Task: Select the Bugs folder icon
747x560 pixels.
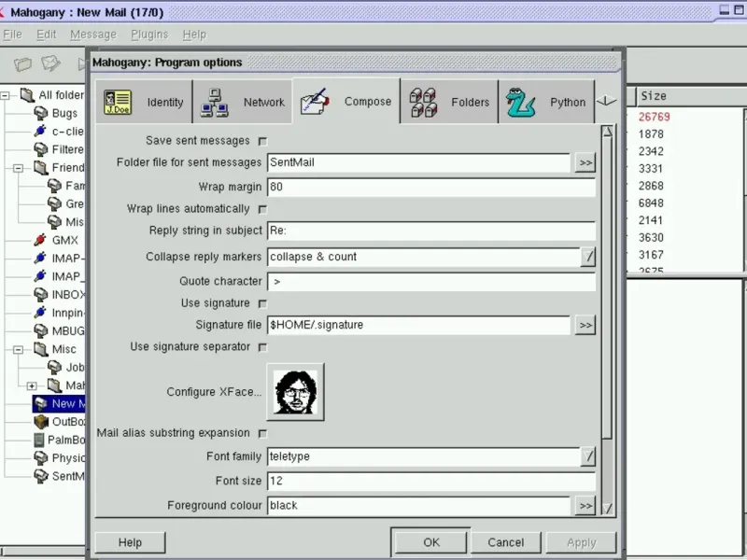Action: (41, 113)
